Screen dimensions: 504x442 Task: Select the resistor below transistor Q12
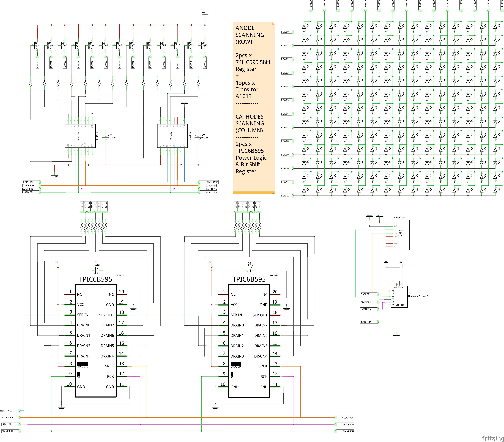198,83
